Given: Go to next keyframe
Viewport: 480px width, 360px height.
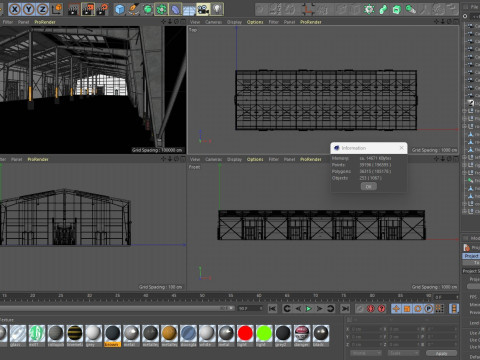Looking at the screenshot, I should (x=330, y=309).
